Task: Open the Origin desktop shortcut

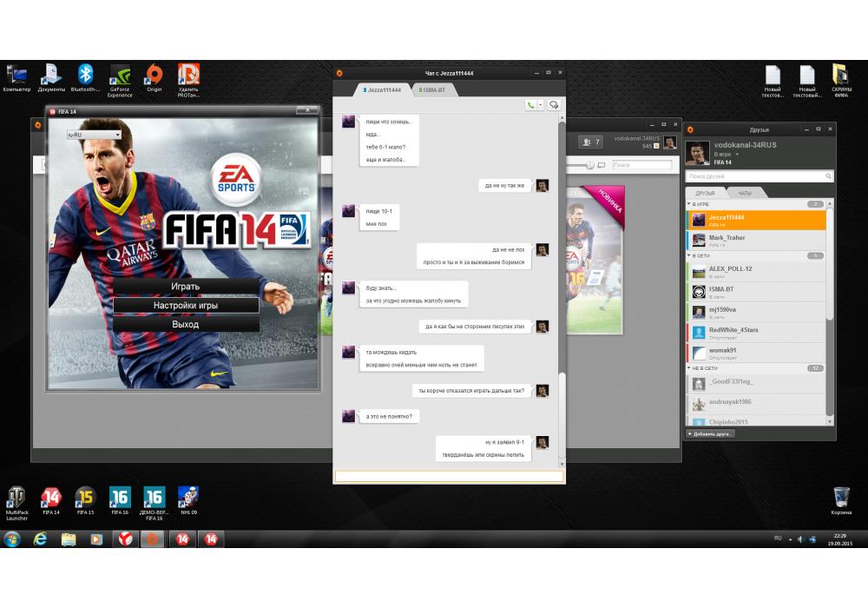Action: click(x=155, y=78)
